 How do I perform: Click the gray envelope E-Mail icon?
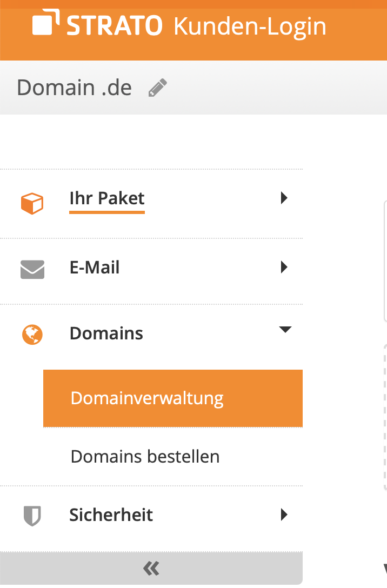[32, 269]
